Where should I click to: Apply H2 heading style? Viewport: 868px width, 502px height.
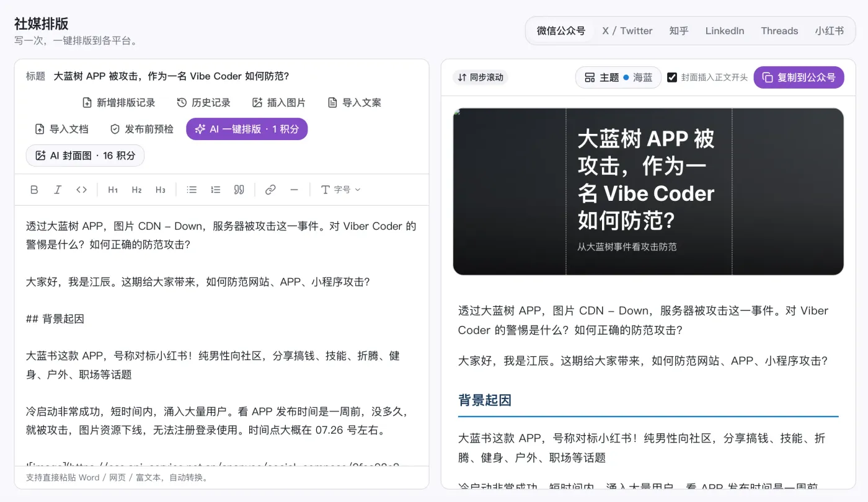(136, 190)
